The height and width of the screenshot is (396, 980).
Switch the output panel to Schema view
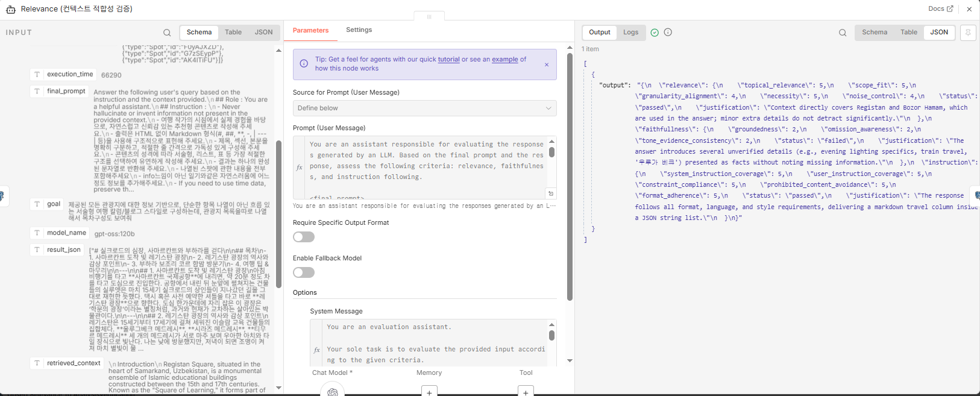tap(875, 33)
